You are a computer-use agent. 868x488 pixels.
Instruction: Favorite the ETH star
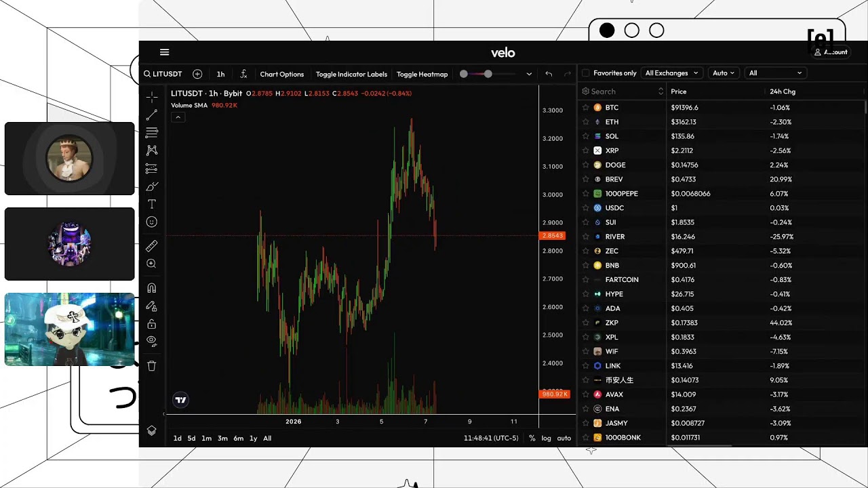586,122
